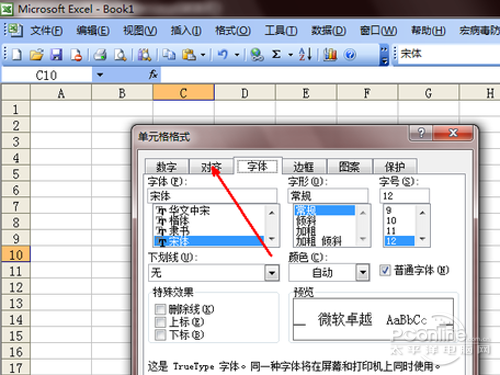Image resolution: width=500 pixels, height=375 pixels.
Task: Open the 颜色 color dropdown
Action: click(x=363, y=273)
